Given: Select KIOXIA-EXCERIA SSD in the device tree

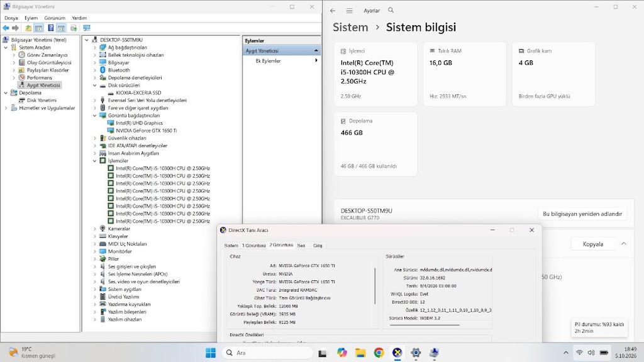Looking at the screenshot, I should (x=138, y=93).
